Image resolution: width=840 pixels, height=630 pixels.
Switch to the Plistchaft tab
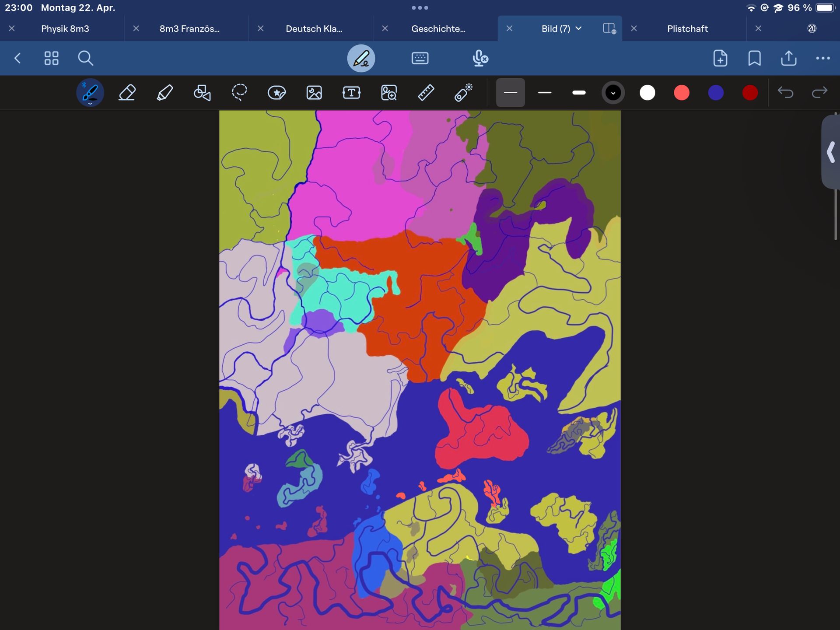[x=687, y=29]
